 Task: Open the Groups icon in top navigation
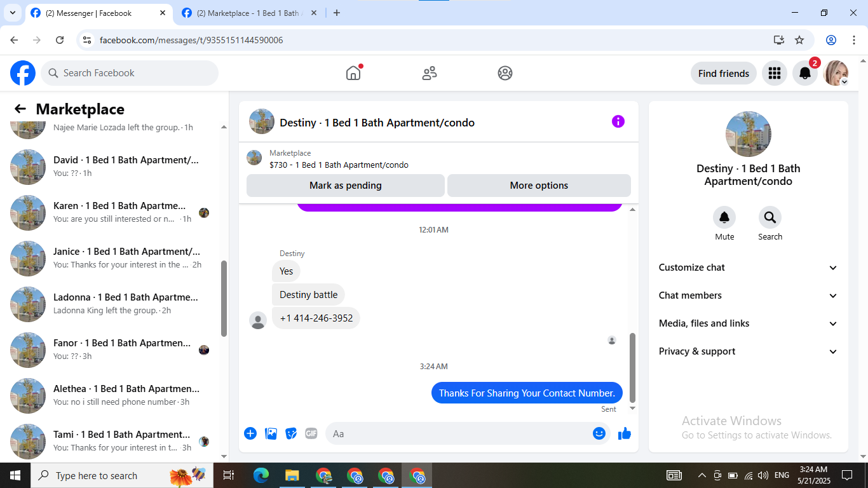pyautogui.click(x=505, y=73)
